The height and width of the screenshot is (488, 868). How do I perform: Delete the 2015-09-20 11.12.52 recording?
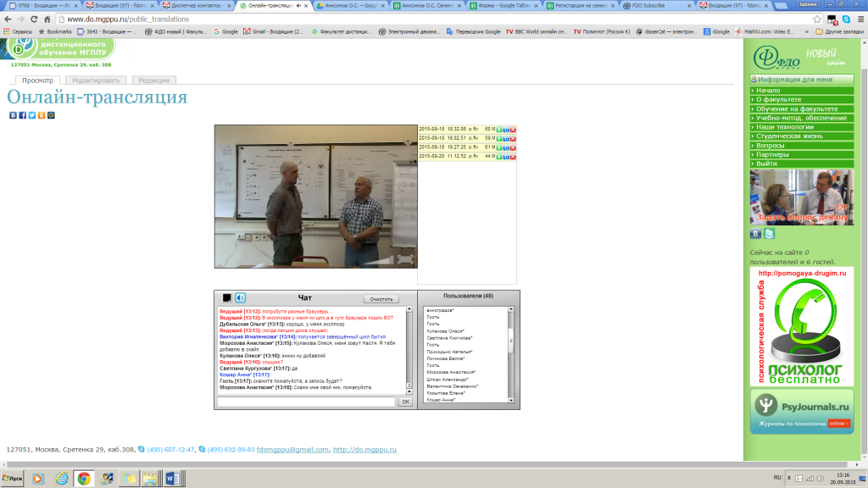pyautogui.click(x=513, y=156)
